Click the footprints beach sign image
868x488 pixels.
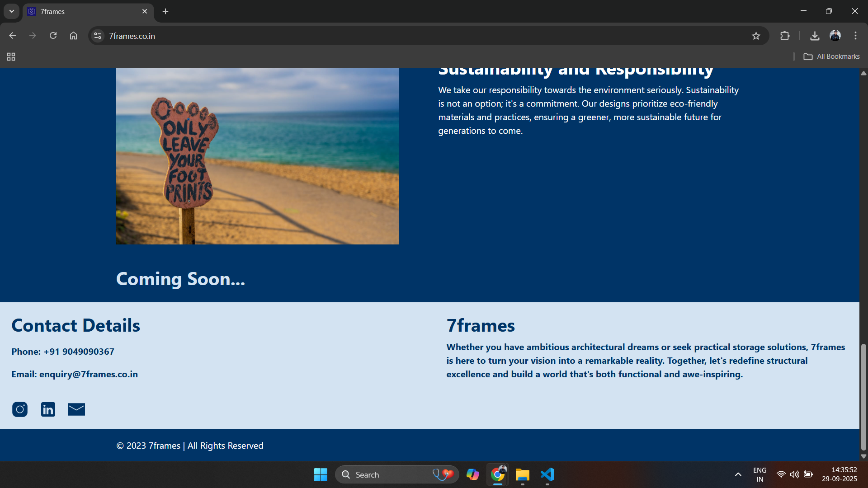(x=257, y=156)
